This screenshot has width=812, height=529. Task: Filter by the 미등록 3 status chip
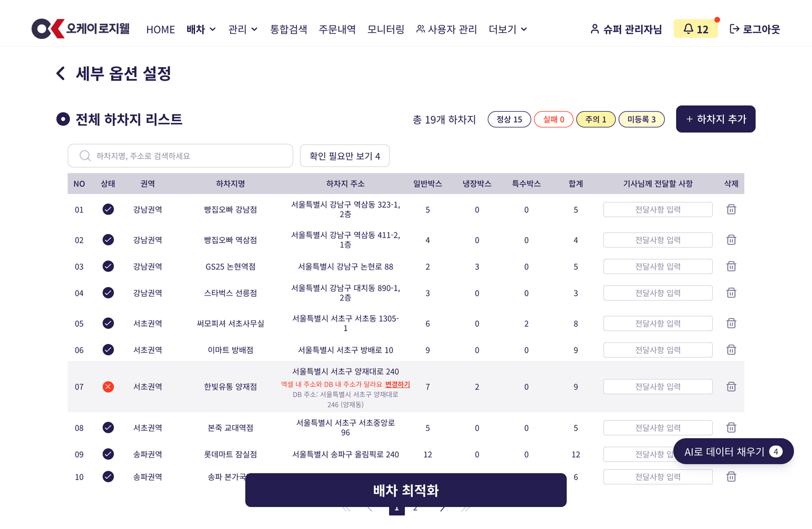(x=642, y=120)
